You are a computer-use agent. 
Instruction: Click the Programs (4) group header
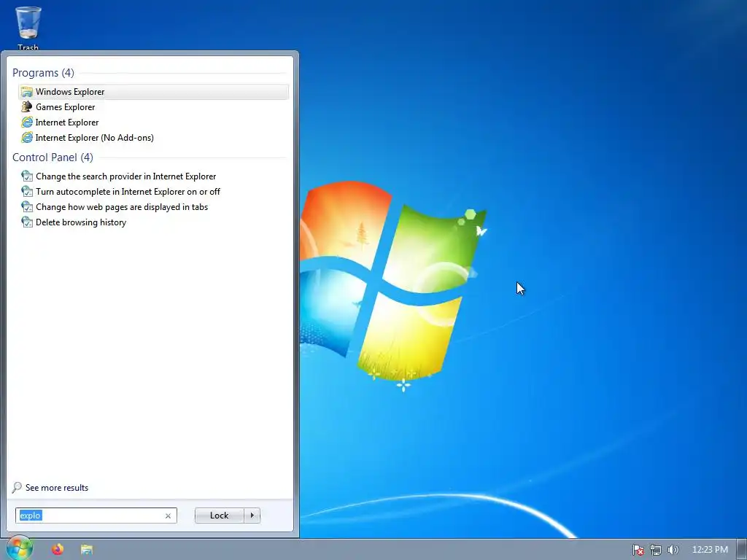coord(43,73)
